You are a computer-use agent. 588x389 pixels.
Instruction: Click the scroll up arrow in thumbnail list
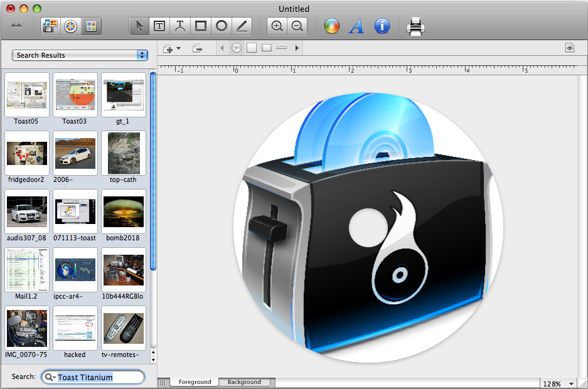point(153,353)
